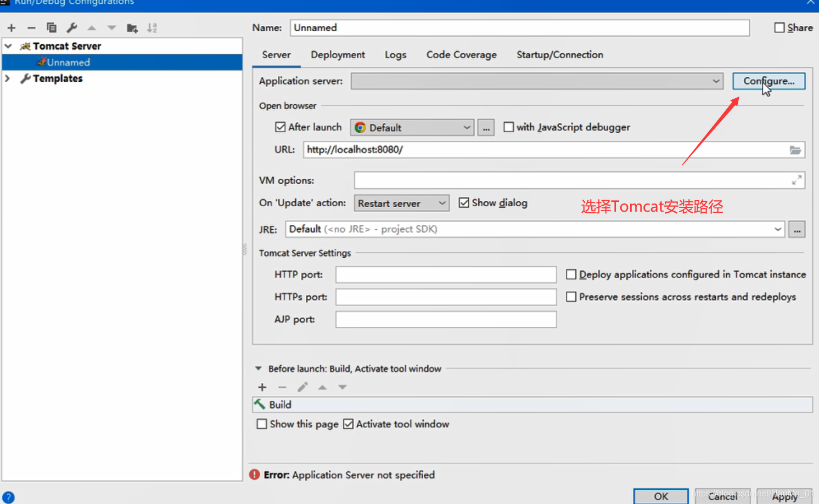Viewport: 819px width, 504px height.
Task: Toggle the Show dialog checkbox
Action: (x=464, y=203)
